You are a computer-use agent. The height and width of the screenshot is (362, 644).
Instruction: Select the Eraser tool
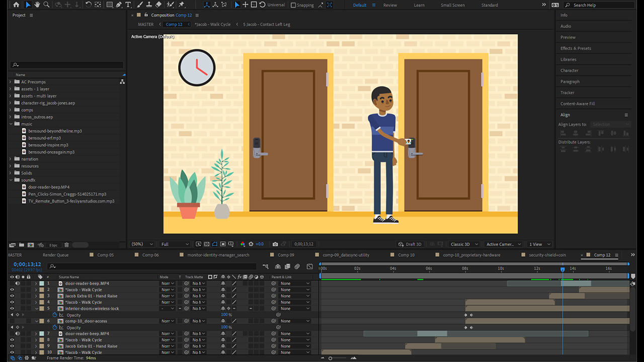158,5
